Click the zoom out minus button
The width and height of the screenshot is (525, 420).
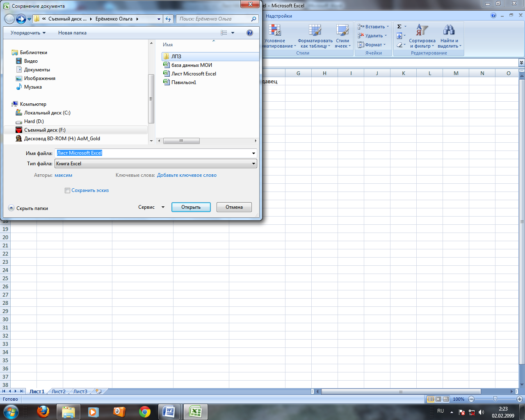click(x=471, y=399)
